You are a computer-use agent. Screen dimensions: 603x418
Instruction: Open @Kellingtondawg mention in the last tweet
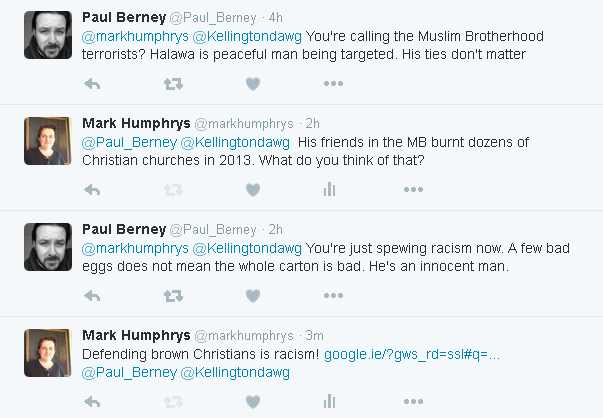click(x=234, y=373)
